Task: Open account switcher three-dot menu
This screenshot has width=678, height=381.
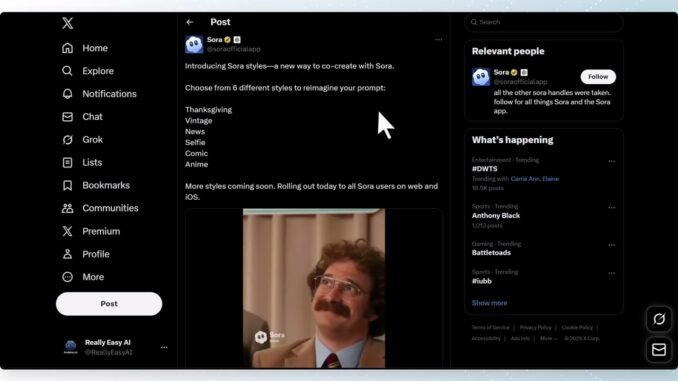Action: (x=164, y=347)
